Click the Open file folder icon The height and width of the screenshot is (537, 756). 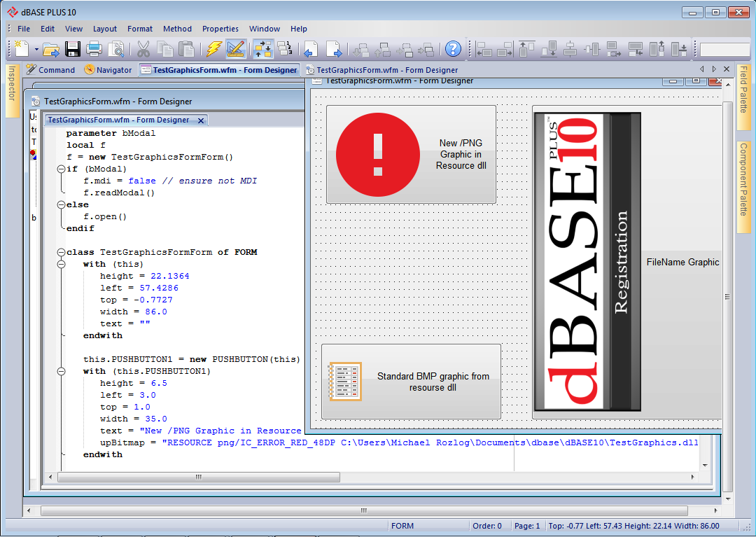[x=50, y=49]
